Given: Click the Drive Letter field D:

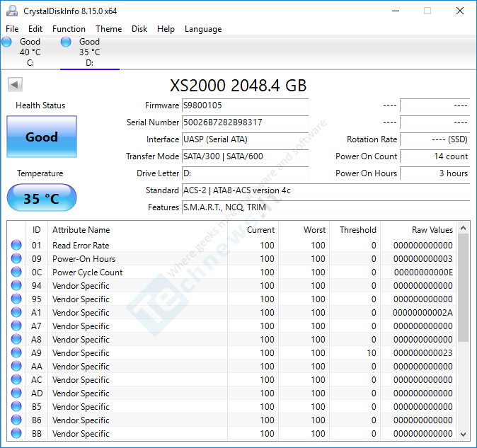Looking at the screenshot, I should (245, 173).
